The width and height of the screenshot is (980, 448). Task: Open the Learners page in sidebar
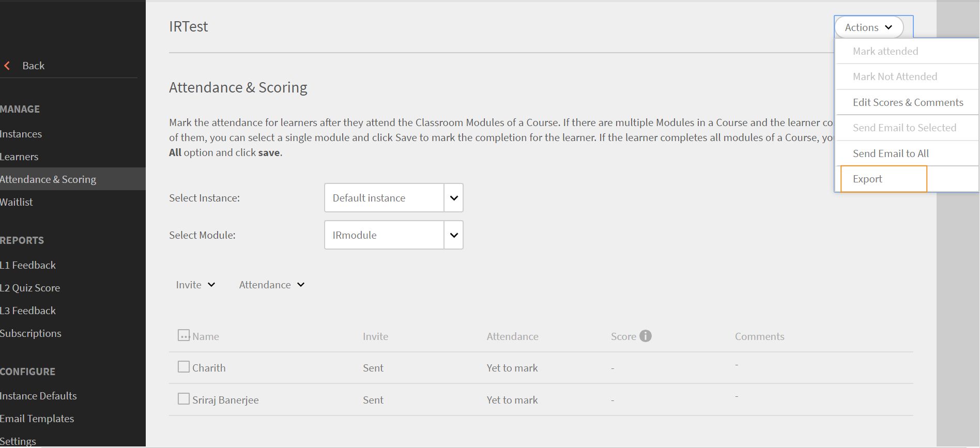click(x=19, y=157)
